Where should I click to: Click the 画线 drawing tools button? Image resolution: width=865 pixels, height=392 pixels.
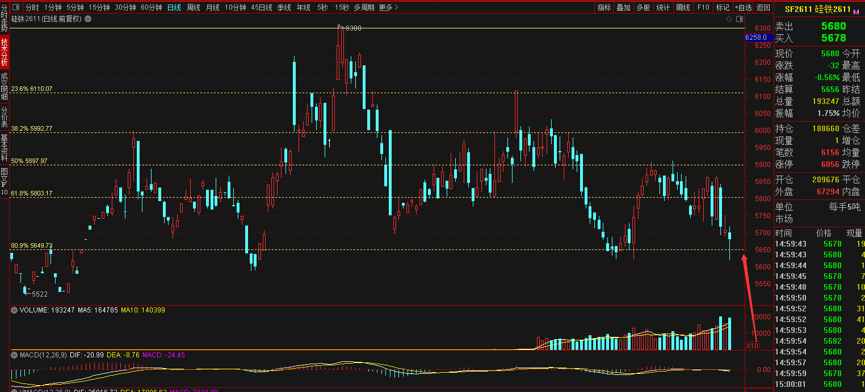pos(683,8)
